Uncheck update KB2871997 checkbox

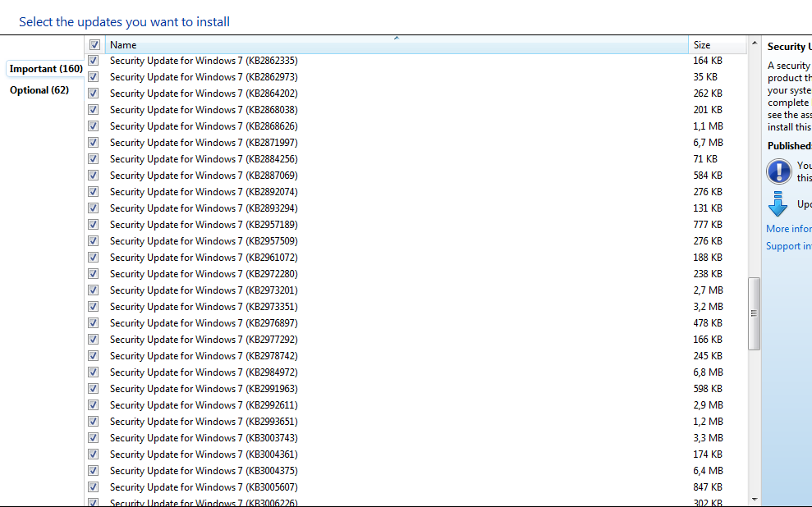coord(94,142)
